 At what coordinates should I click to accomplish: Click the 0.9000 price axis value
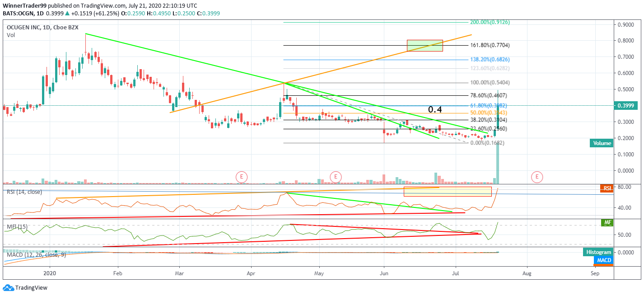click(x=626, y=24)
